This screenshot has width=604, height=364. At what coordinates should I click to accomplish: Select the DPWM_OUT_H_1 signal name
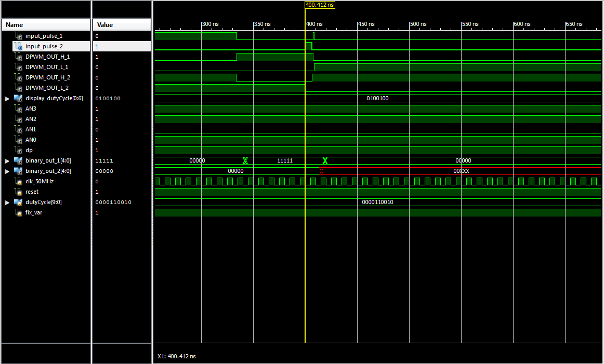48,57
